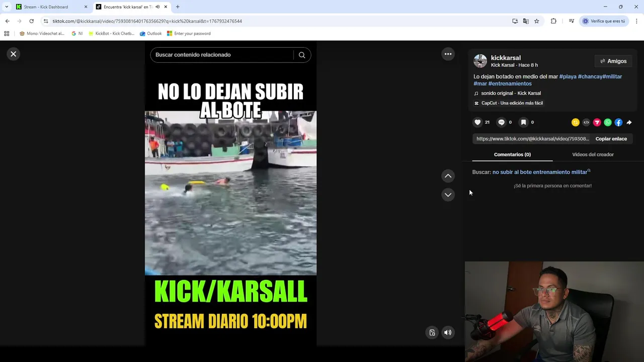This screenshot has width=644, height=362.
Task: Open the 'KickBot - Kick Chatb...' bookmark
Action: 111,34
